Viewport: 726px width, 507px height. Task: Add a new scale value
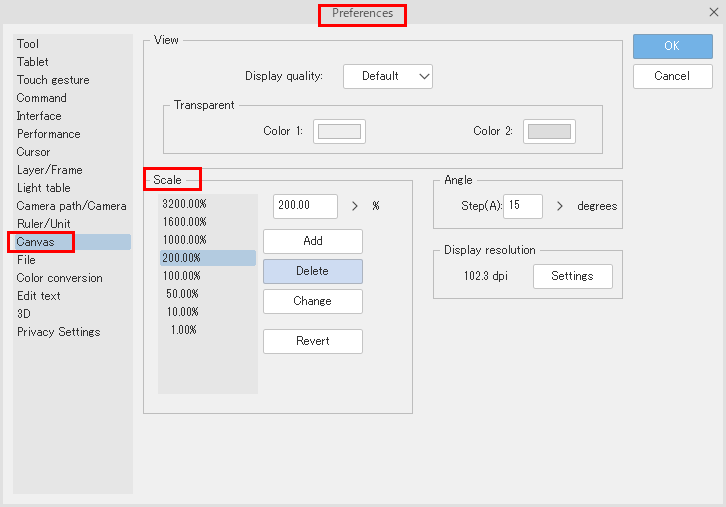click(x=312, y=241)
